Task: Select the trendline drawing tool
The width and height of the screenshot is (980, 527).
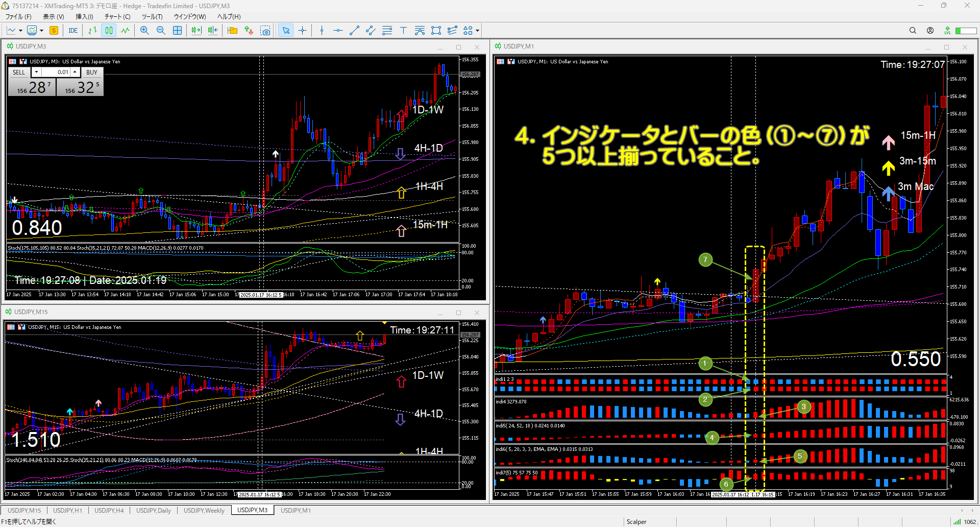Action: coord(354,31)
